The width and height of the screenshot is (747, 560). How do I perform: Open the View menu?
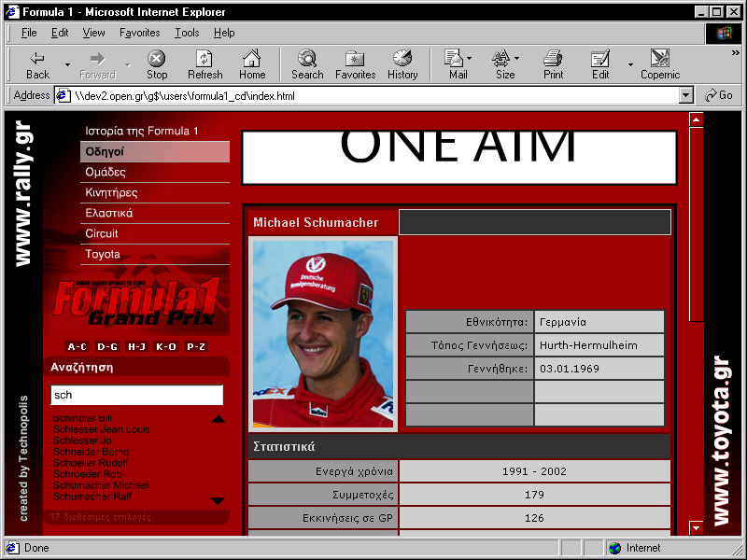(x=93, y=33)
